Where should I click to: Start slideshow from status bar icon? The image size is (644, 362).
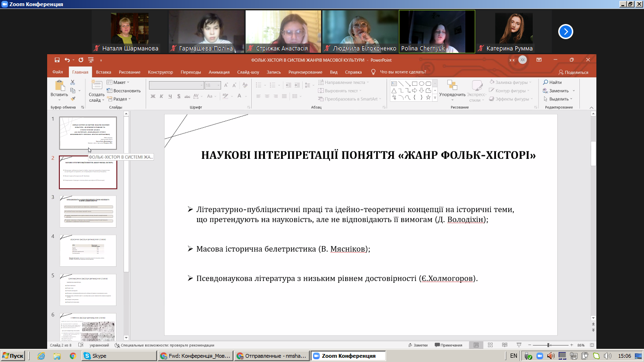tap(519, 345)
